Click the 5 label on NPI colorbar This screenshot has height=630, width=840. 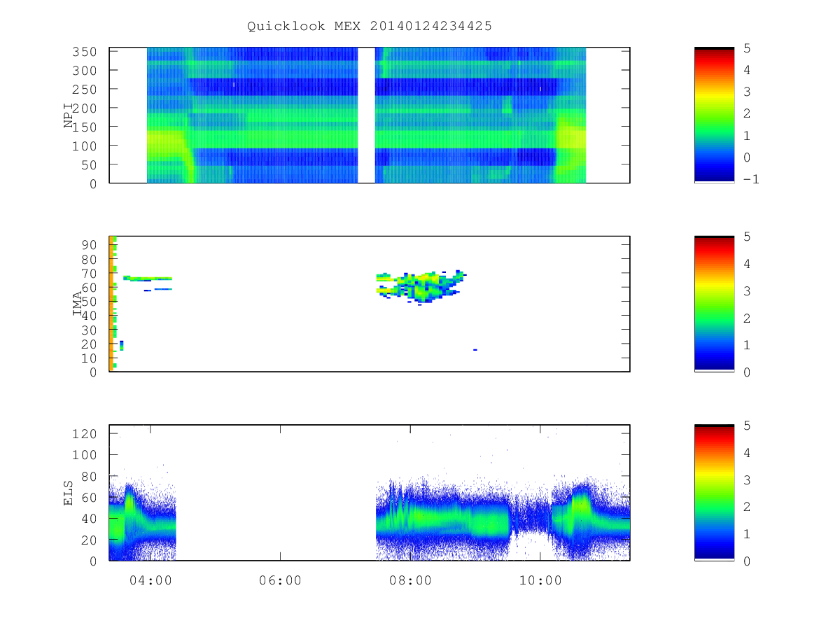747,48
